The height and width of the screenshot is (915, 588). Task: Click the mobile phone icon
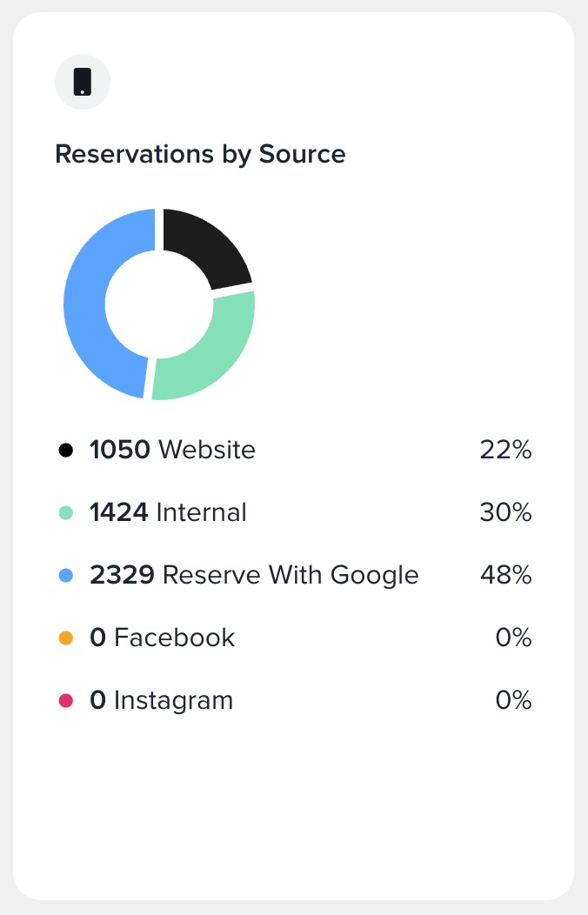coord(83,82)
